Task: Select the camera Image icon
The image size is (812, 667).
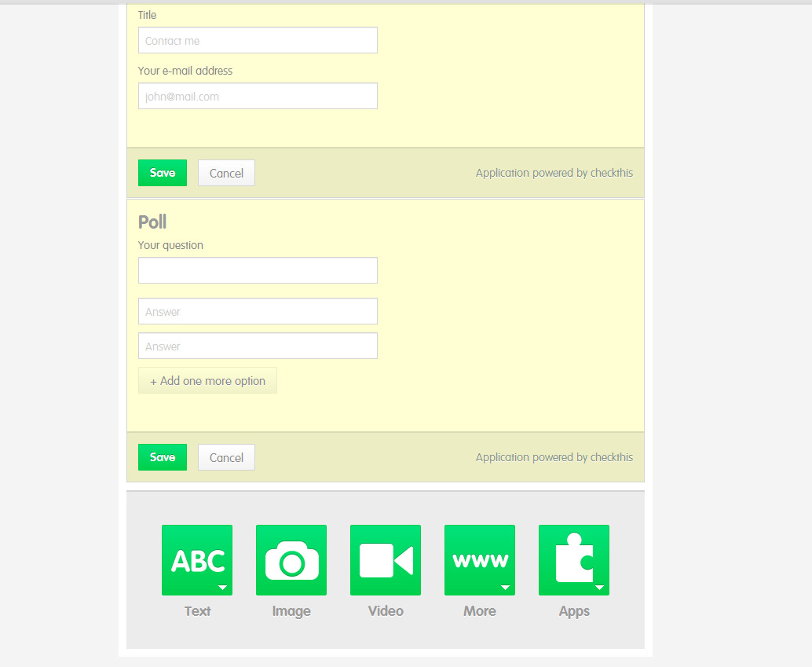Action: click(x=291, y=559)
